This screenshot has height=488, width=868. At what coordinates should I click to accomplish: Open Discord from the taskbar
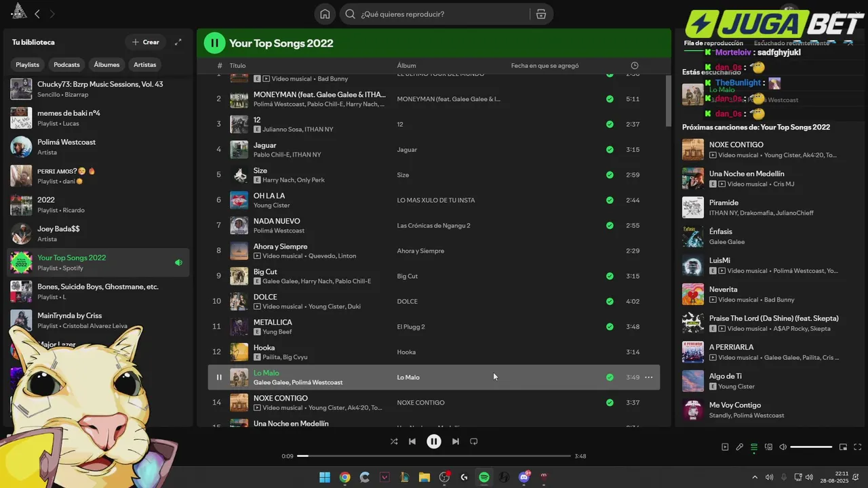524,477
